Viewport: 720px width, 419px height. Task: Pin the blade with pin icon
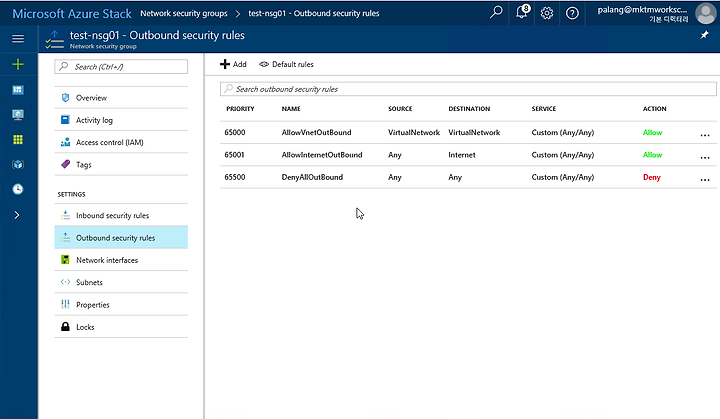click(704, 35)
